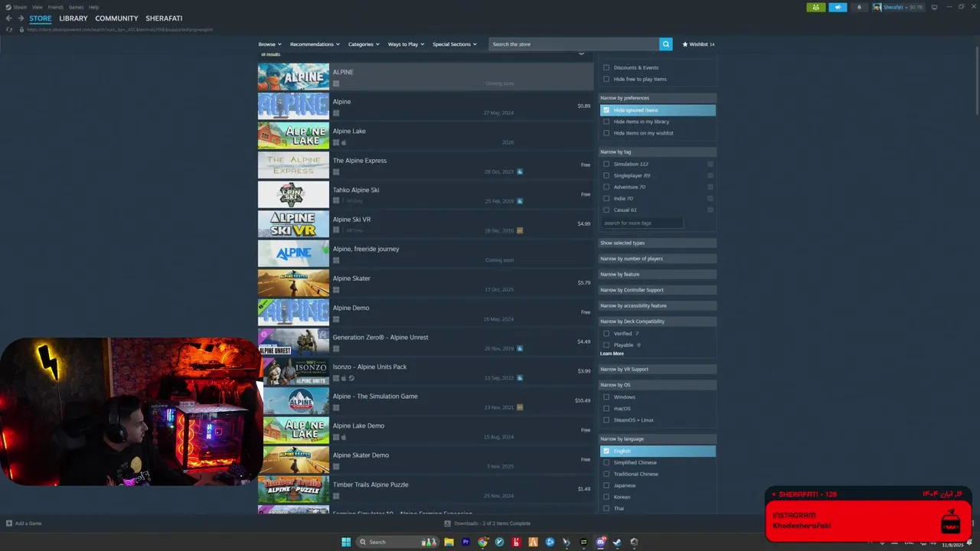This screenshot has width=980, height=551.
Task: Go back using the Steam back arrow
Action: [x=9, y=18]
